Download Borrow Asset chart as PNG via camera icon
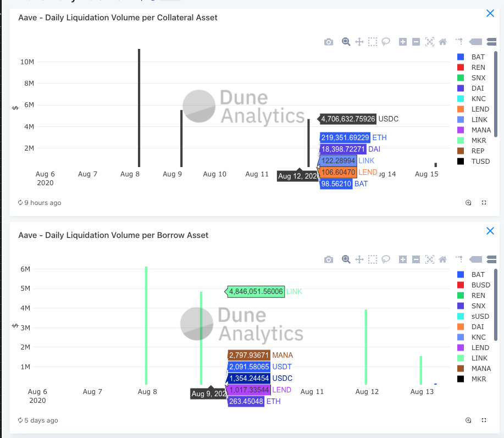 click(x=329, y=259)
